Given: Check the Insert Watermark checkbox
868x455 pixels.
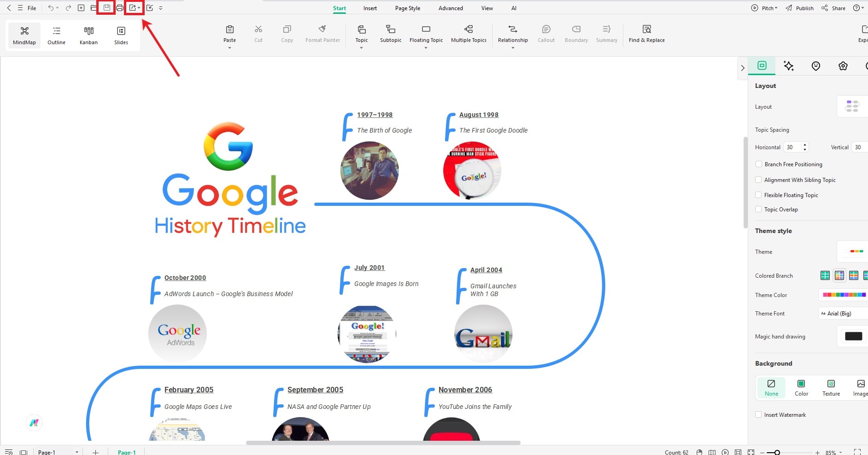Looking at the screenshot, I should tap(758, 414).
